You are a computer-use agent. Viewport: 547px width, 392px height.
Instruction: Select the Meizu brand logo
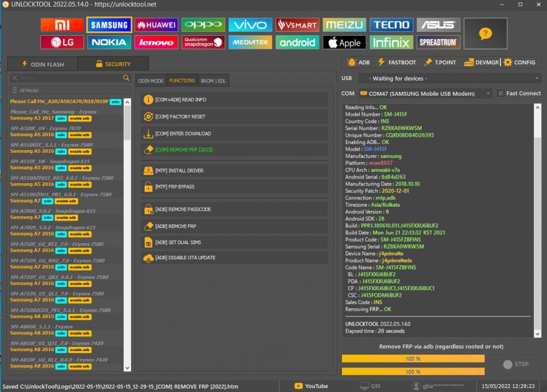click(344, 25)
